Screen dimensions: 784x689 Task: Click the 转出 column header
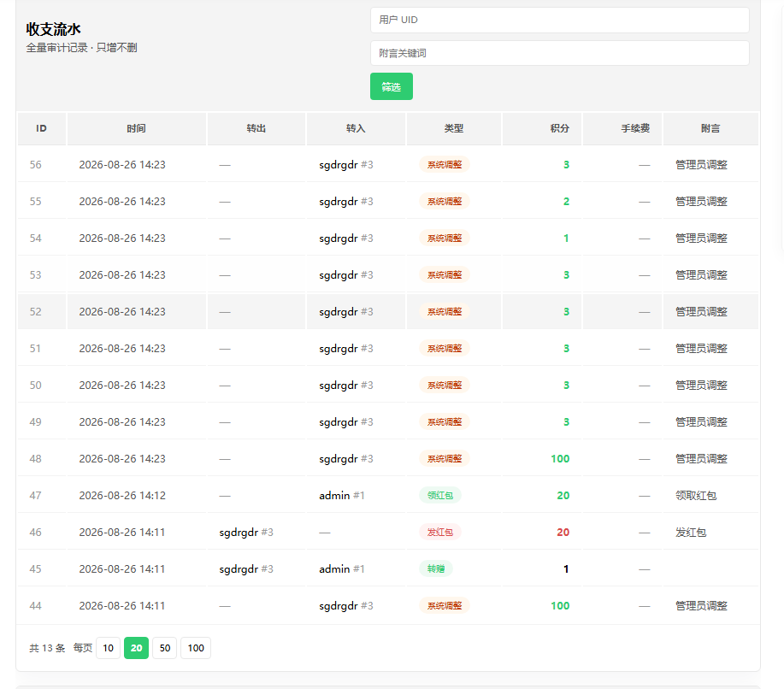tap(256, 128)
